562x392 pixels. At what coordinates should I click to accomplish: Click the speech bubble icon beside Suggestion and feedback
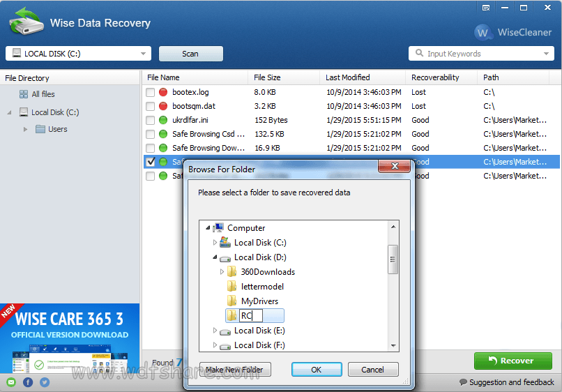point(463,382)
